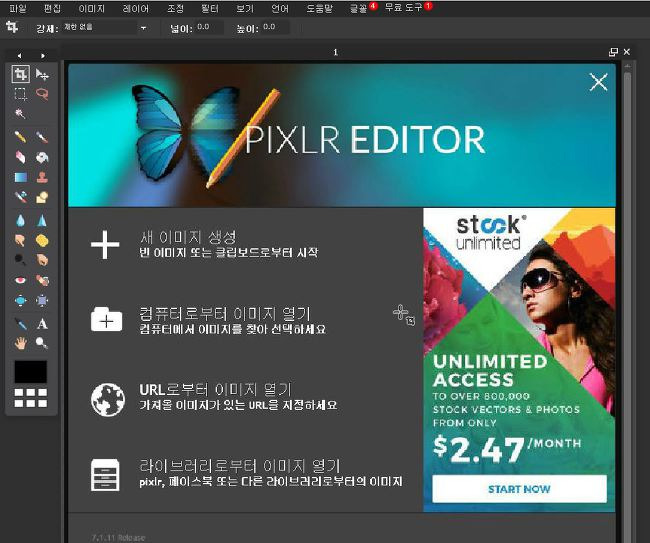Image resolution: width=650 pixels, height=543 pixels.
Task: Select the Zoom magnifier tool
Action: click(x=42, y=343)
